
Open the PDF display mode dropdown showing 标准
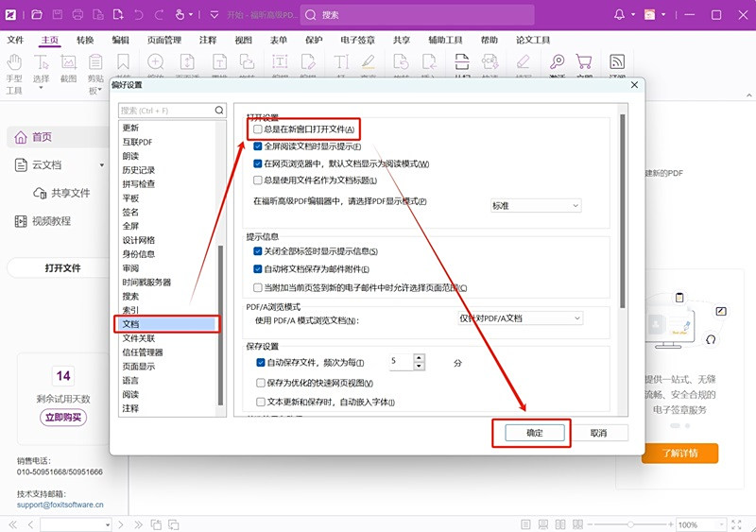click(535, 205)
